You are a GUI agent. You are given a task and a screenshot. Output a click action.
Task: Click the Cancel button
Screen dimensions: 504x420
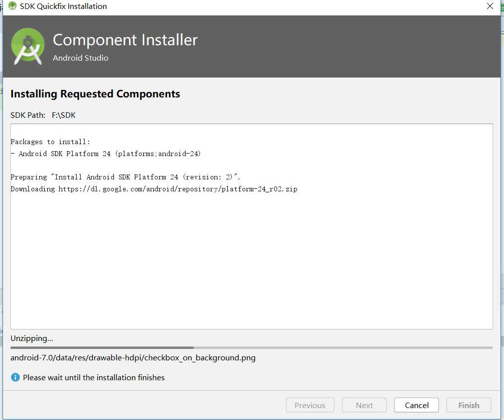coord(416,405)
